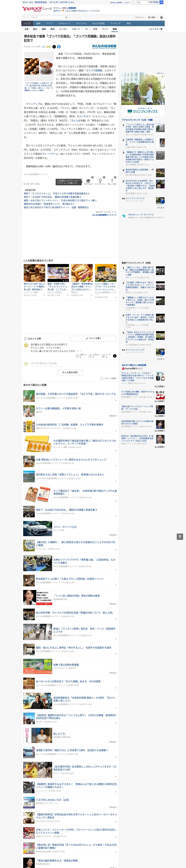Open the エキスパート navigation tab
This screenshot has height=868, width=186.
64,24
